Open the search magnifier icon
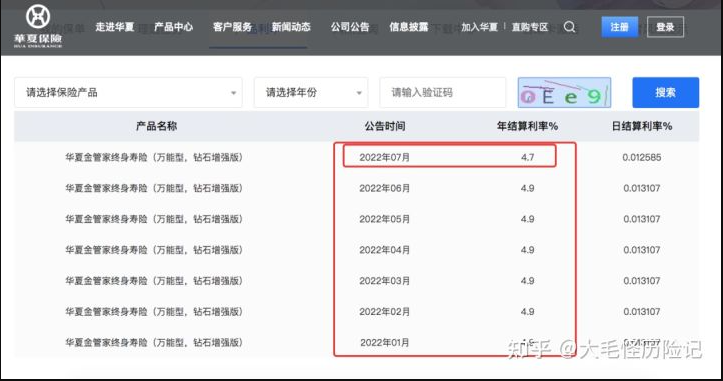Screen dimensions: 723x381 point(569,27)
